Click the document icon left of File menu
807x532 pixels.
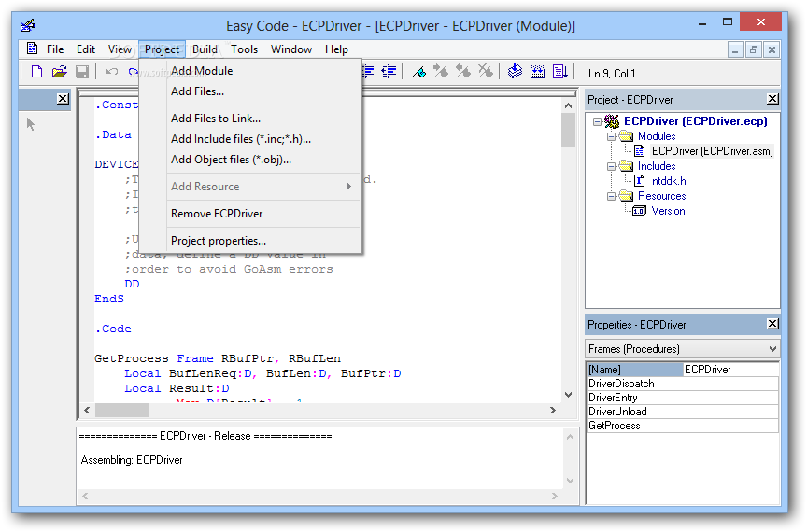[32, 49]
